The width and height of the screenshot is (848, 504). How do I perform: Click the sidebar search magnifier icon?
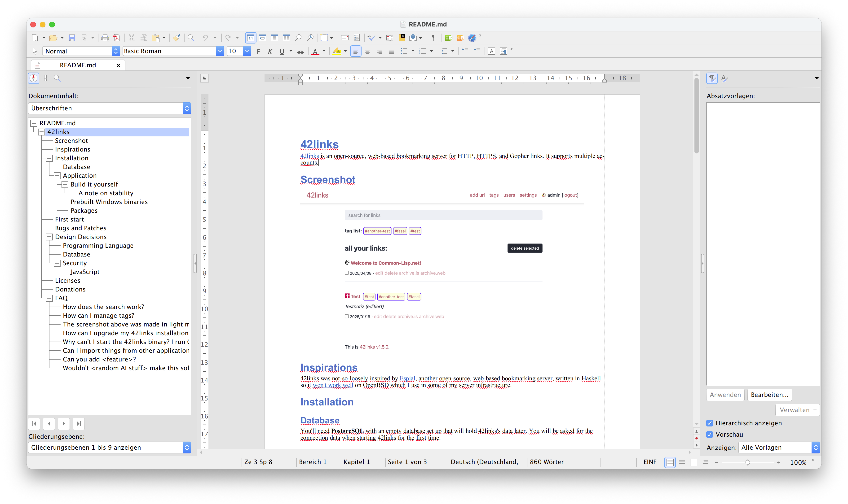tap(57, 78)
